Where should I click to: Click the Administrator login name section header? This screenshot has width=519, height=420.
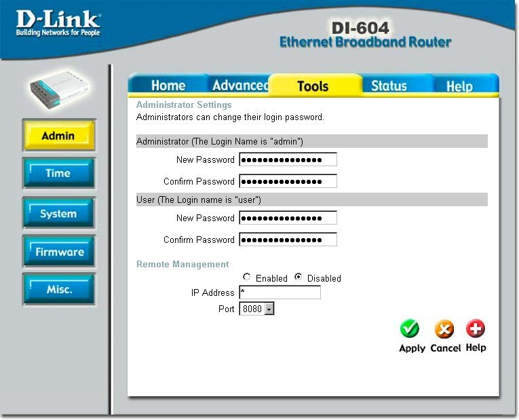point(312,141)
